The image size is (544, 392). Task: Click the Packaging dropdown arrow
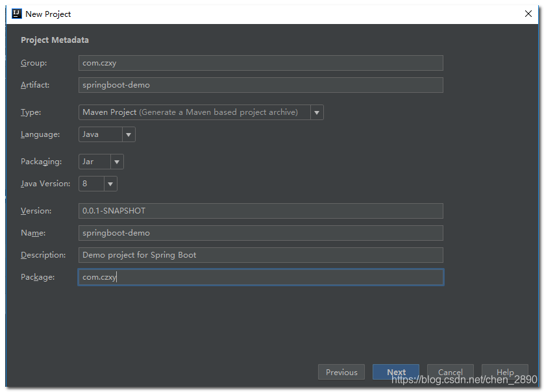point(117,162)
